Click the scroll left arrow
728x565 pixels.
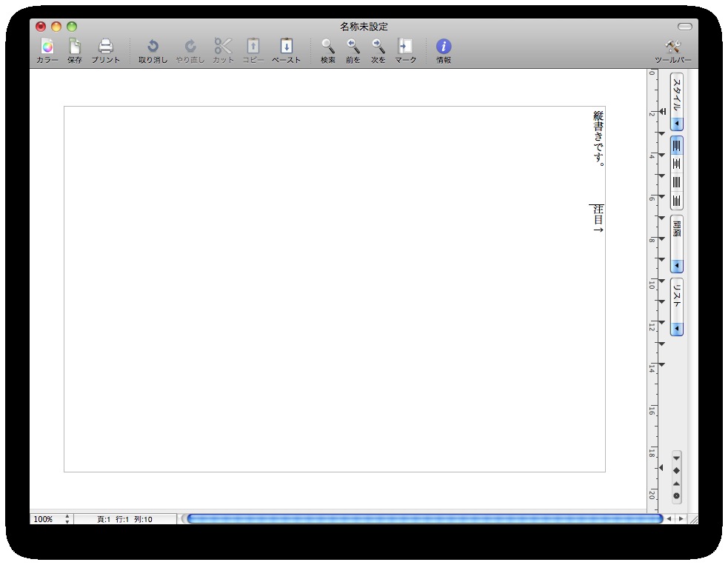point(669,518)
